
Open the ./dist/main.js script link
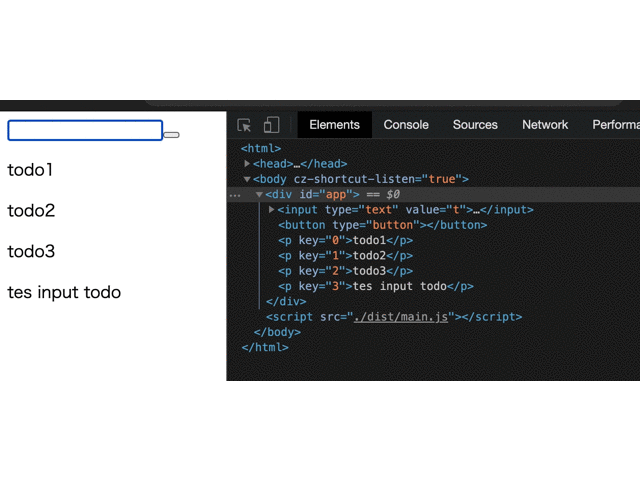[403, 317]
